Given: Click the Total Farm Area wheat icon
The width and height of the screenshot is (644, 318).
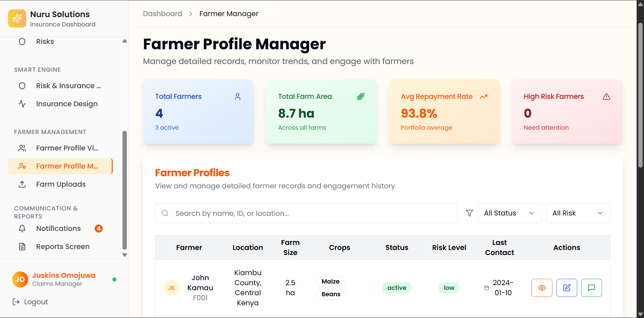Looking at the screenshot, I should click(x=361, y=97).
